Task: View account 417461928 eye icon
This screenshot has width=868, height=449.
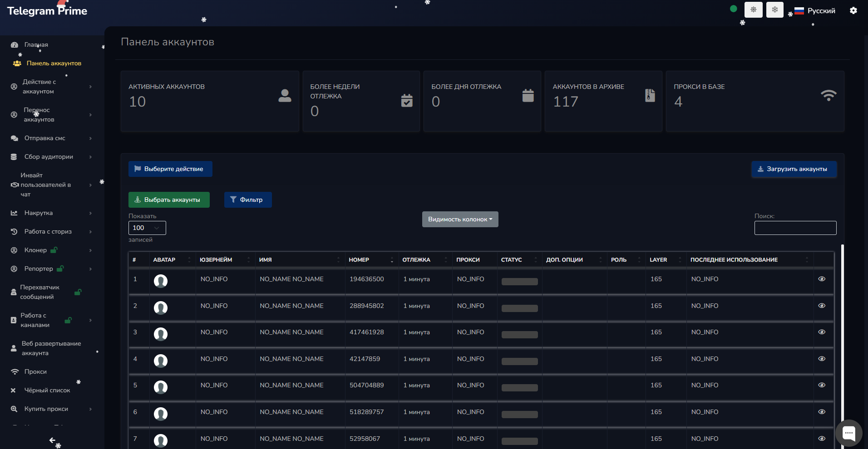Action: (822, 332)
